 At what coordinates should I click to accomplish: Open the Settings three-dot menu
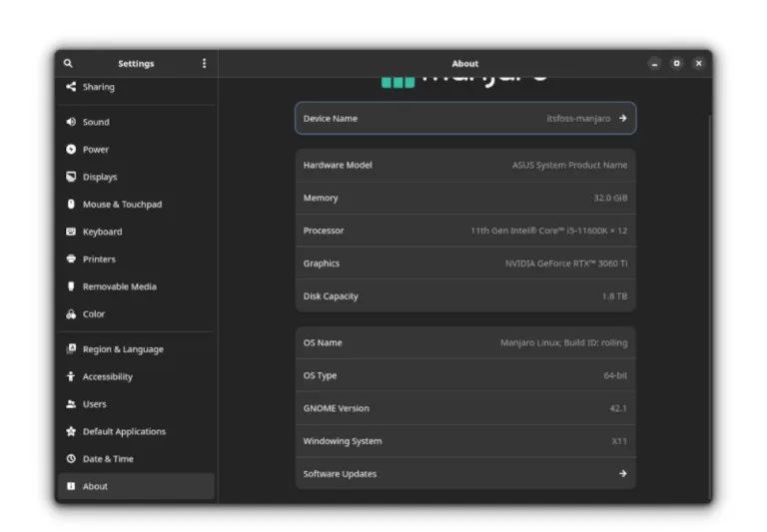204,63
